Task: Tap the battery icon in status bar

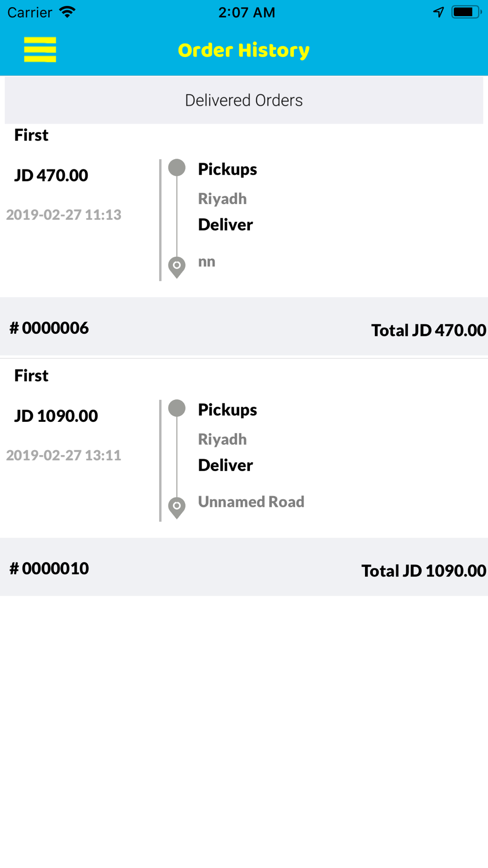Action: point(466,12)
